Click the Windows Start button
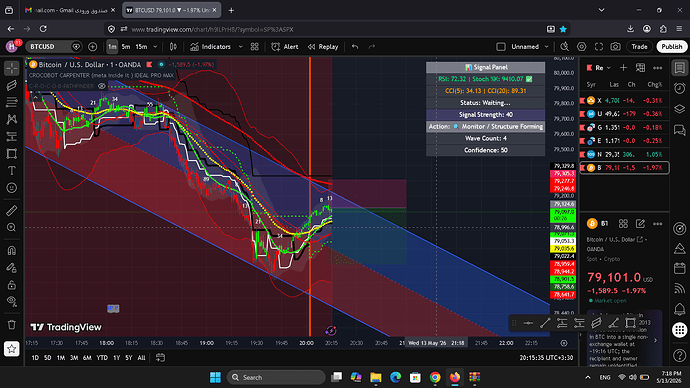 (215, 377)
